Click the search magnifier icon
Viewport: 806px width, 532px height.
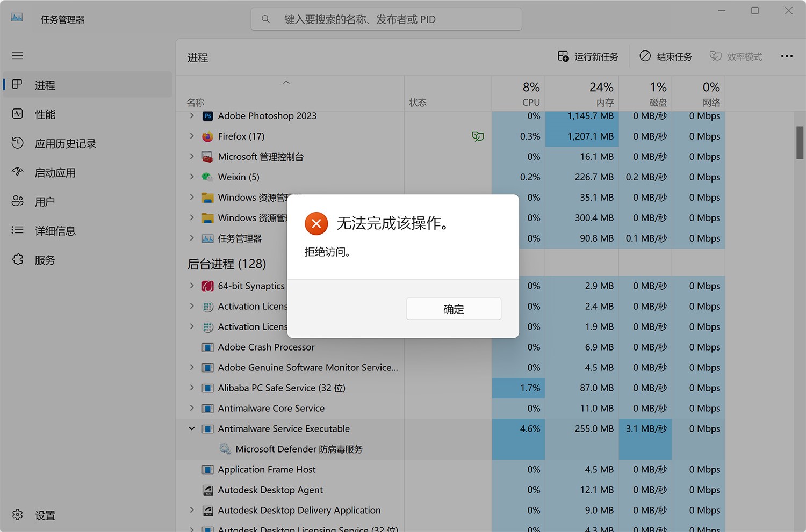point(265,19)
